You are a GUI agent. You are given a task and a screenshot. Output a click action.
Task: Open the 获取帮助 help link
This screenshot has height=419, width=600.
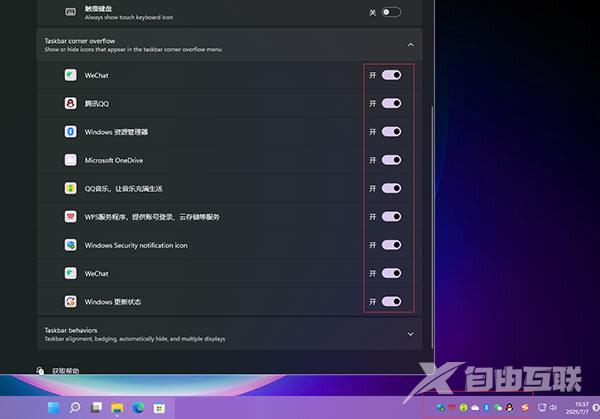pyautogui.click(x=65, y=371)
